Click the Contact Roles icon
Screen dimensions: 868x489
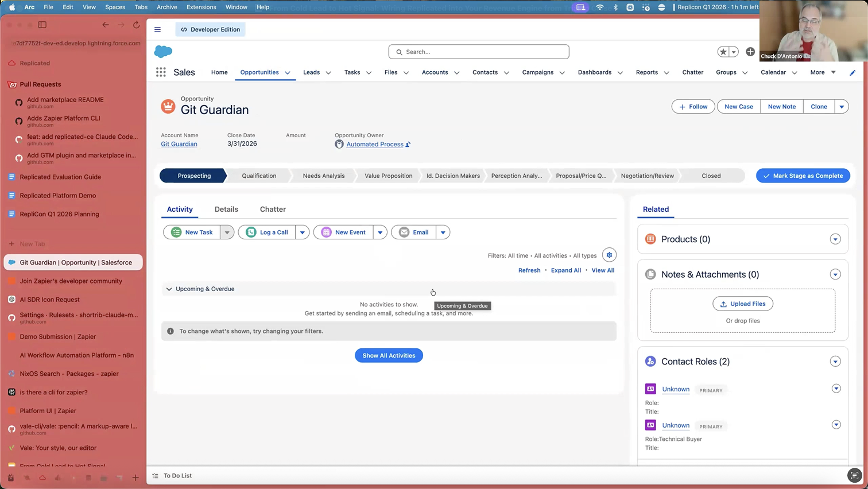650,362
